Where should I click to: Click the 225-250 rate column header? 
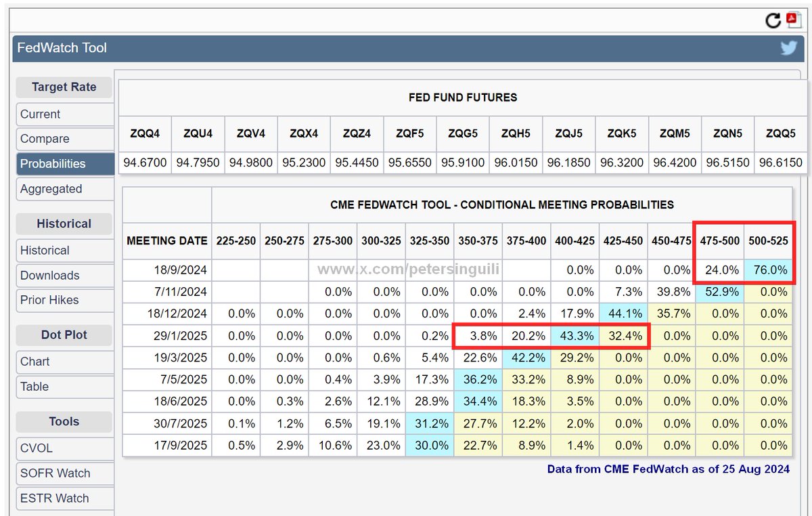tap(236, 240)
